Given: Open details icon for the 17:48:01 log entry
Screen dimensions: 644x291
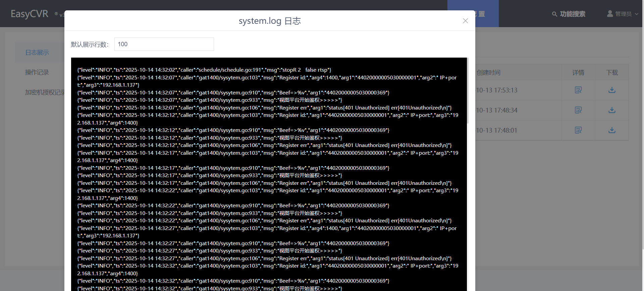Looking at the screenshot, I should [x=578, y=130].
